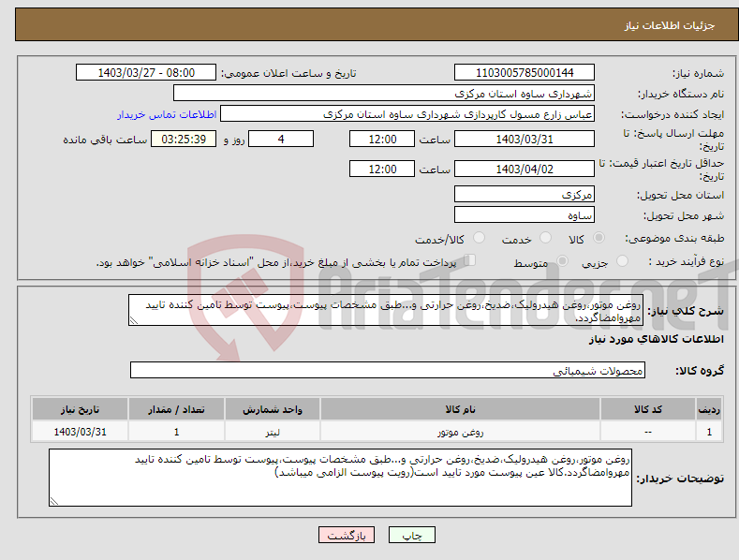This screenshot has height=560, width=739.
Task: Click the page title جزئیات اطلاعات نیاز
Action: (670, 25)
